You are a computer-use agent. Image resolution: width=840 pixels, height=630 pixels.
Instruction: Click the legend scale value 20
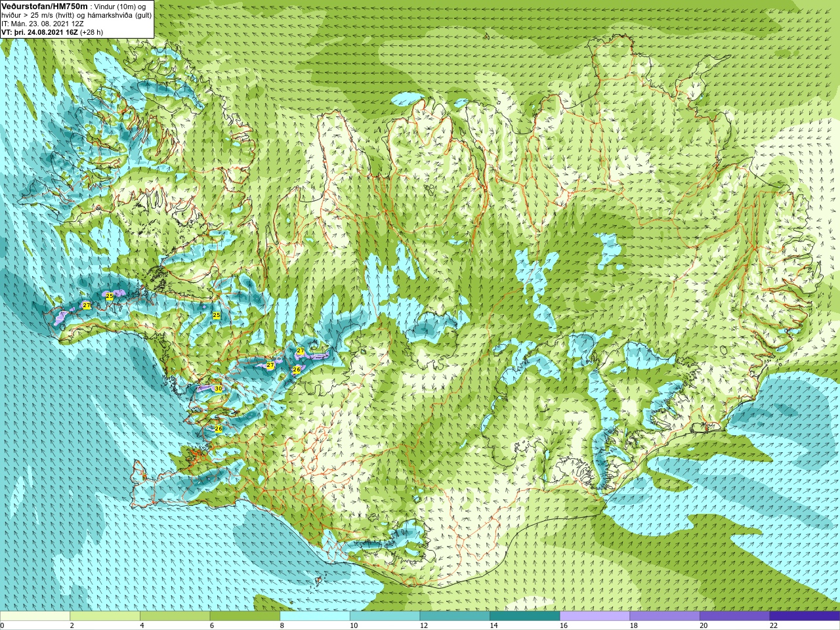click(x=704, y=625)
